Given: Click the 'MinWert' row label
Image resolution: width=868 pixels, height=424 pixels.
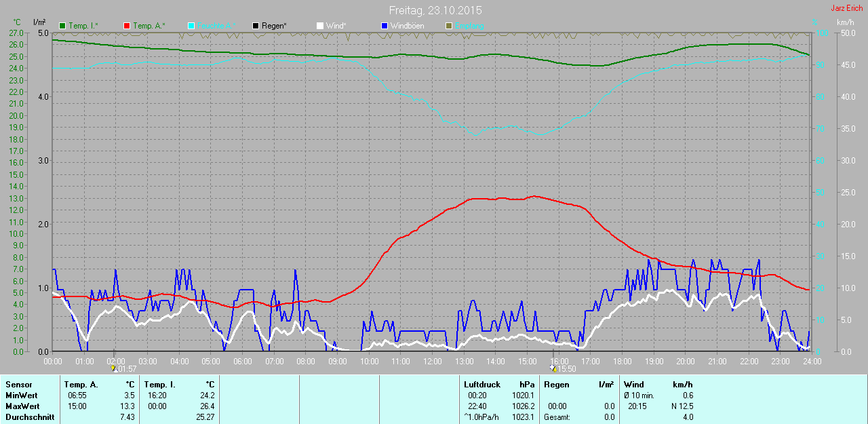Looking at the screenshot, I should 20,396.
